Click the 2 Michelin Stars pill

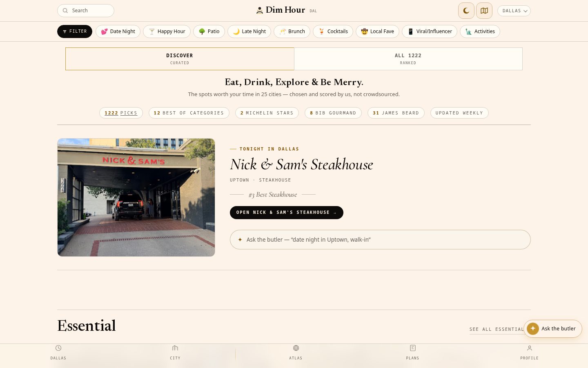point(267,113)
